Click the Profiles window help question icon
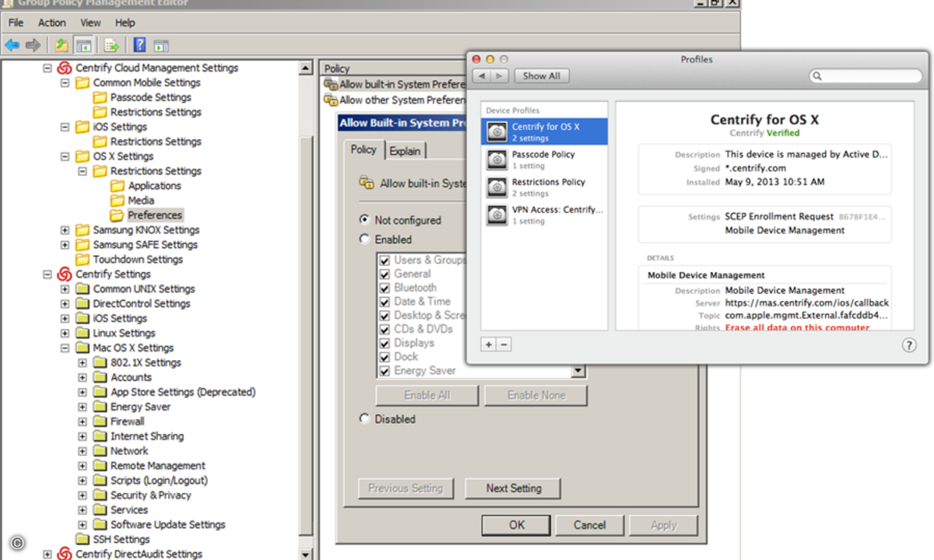 (908, 345)
